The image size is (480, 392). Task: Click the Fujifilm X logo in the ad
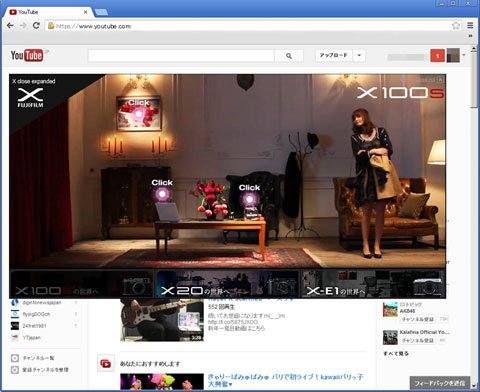[x=30, y=98]
